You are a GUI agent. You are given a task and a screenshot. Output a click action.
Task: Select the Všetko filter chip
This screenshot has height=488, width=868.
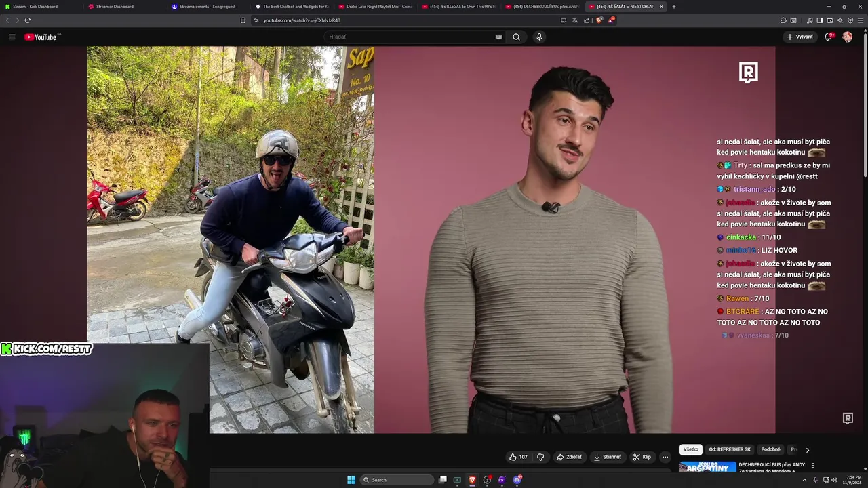[691, 449]
